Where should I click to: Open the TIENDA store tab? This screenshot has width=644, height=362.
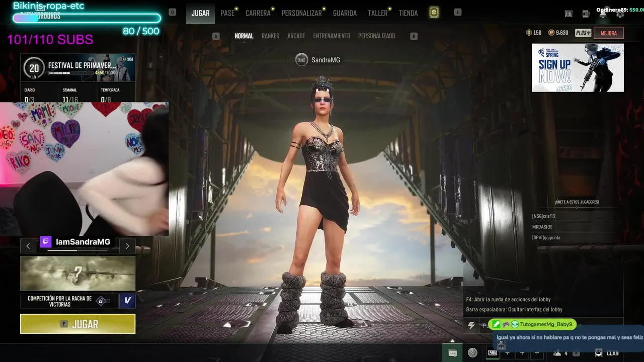[x=408, y=13]
